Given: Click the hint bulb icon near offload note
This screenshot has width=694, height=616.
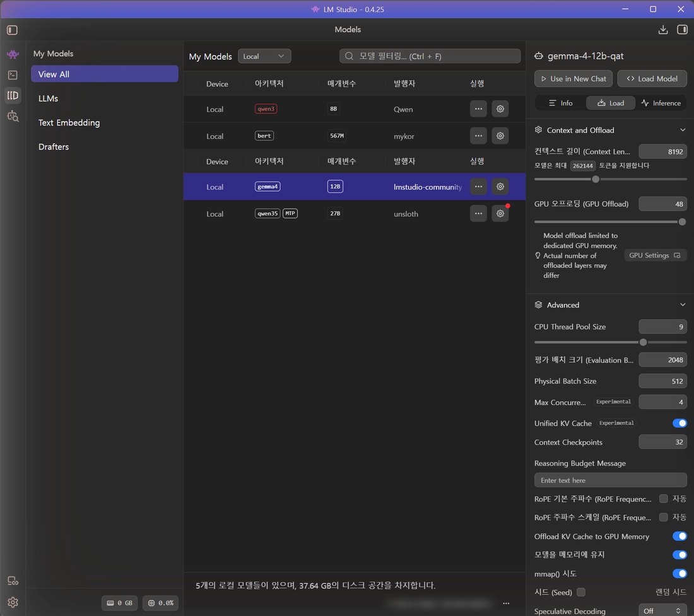Looking at the screenshot, I should 538,255.
